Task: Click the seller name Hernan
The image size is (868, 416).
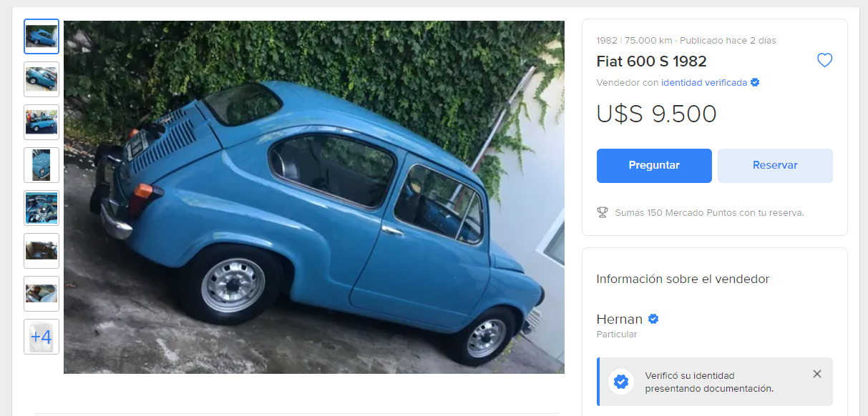Action: pos(620,319)
